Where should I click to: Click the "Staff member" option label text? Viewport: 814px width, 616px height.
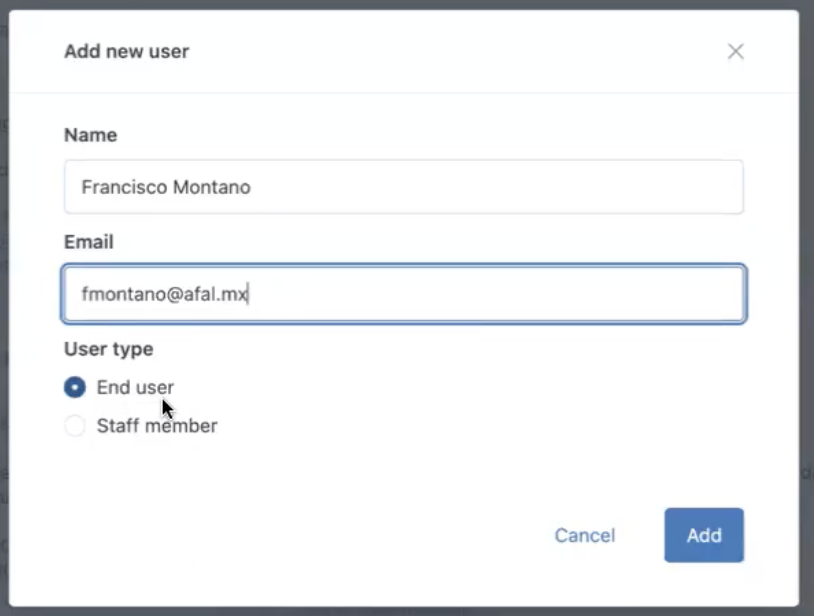[157, 426]
